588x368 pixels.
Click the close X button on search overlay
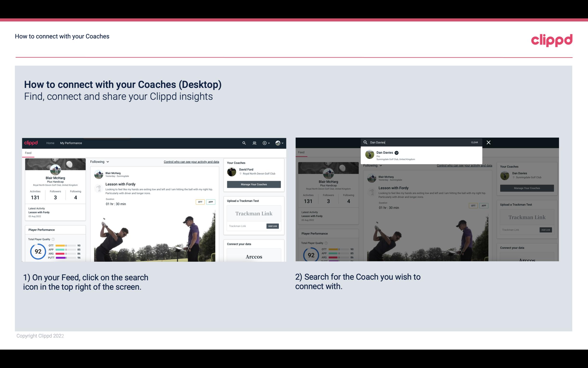tap(488, 142)
